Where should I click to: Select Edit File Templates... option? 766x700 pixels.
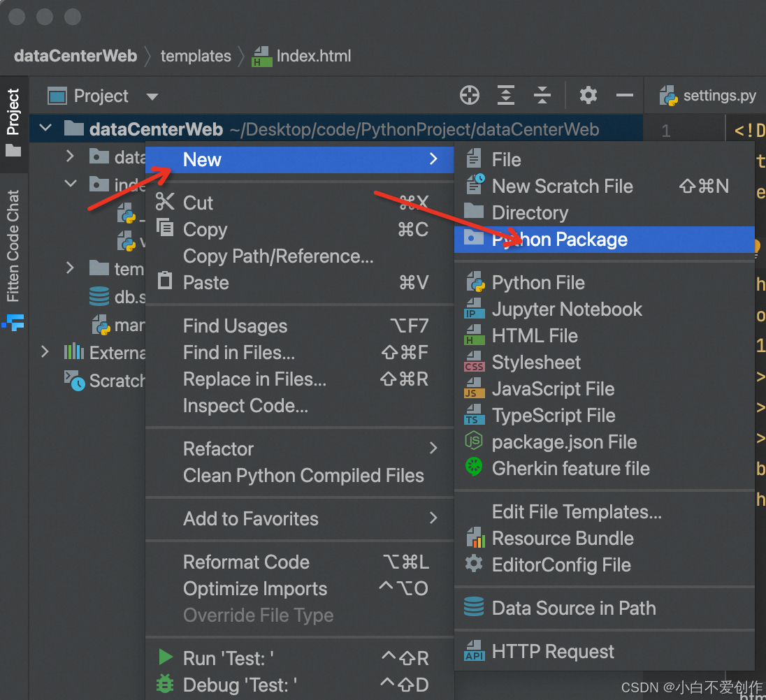pyautogui.click(x=605, y=511)
